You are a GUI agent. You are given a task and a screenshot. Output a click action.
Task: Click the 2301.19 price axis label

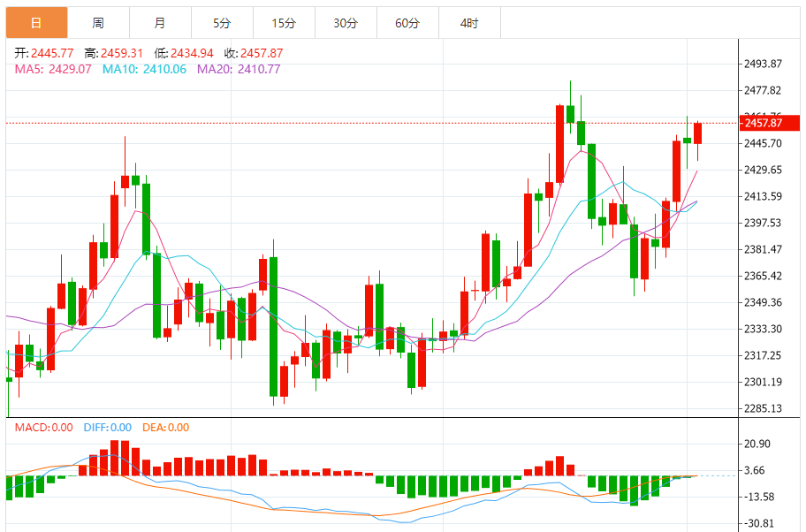763,382
